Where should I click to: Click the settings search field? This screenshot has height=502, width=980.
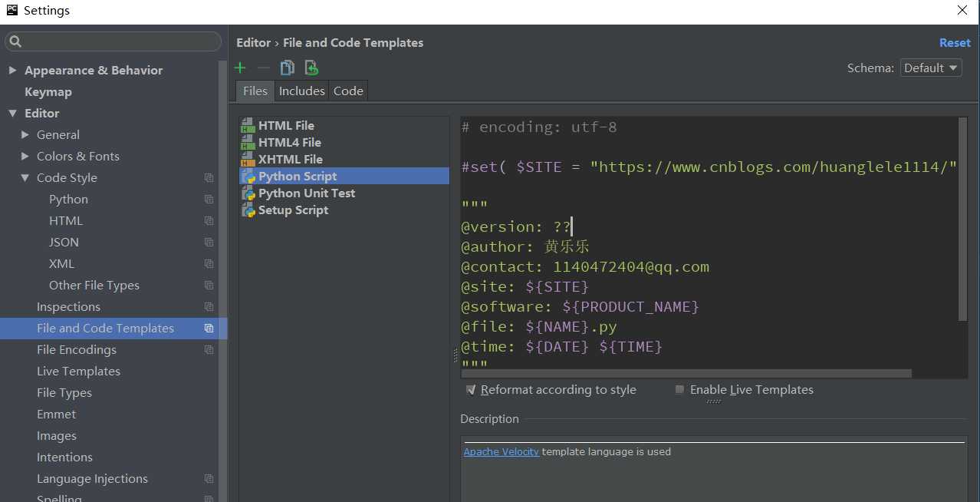click(113, 41)
